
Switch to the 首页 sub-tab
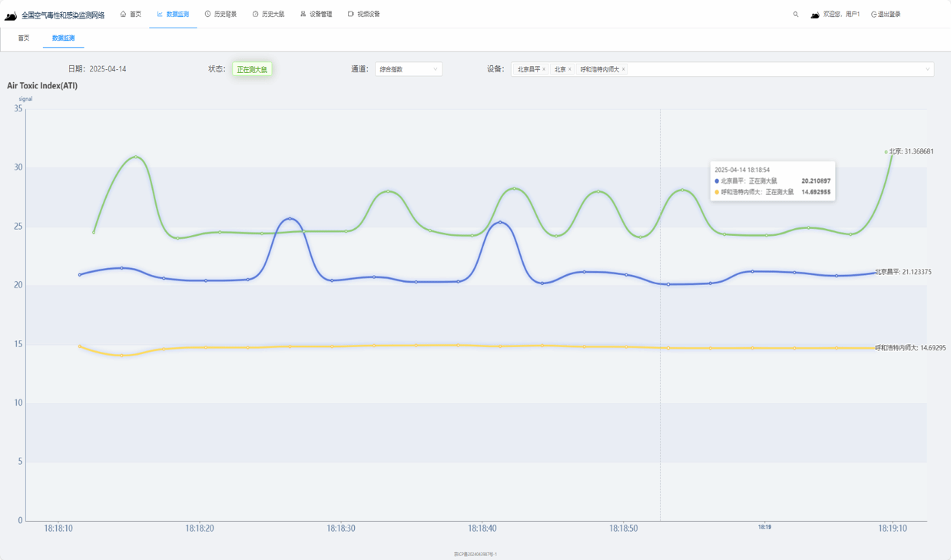(x=24, y=38)
